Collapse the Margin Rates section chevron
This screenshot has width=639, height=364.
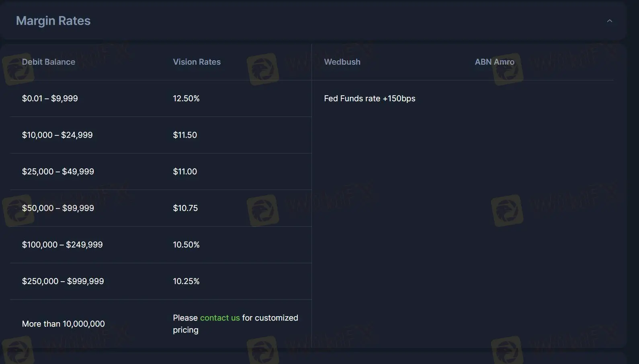click(609, 21)
